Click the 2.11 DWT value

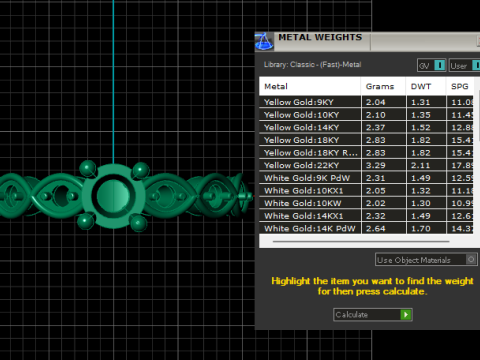click(x=421, y=165)
